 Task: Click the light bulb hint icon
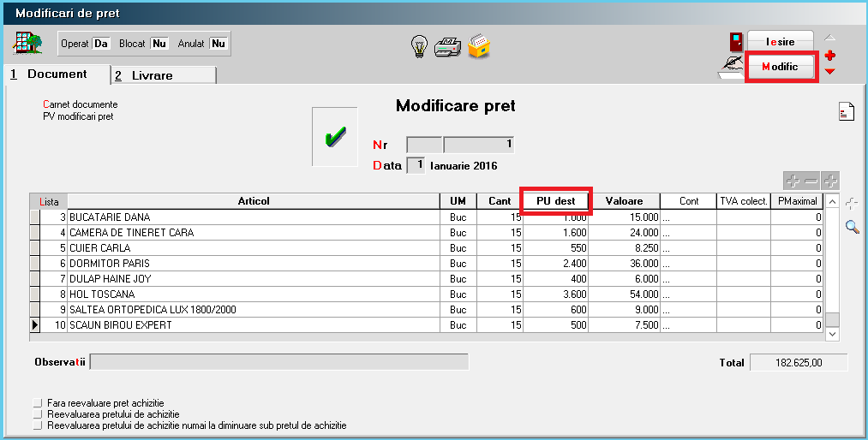[419, 46]
